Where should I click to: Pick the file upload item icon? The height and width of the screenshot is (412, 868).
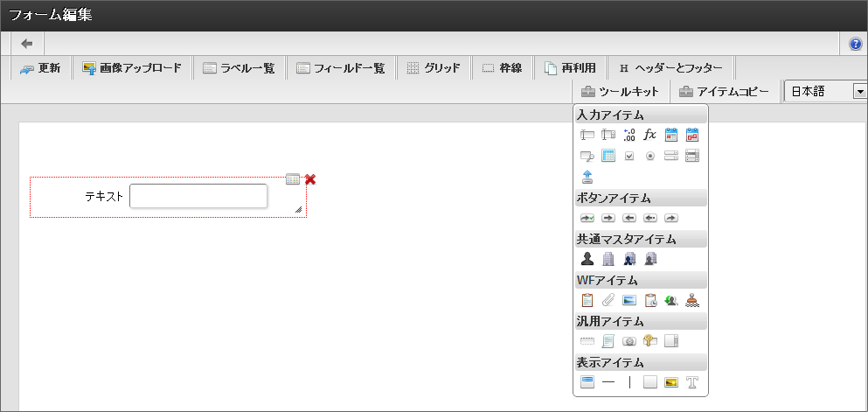click(587, 176)
